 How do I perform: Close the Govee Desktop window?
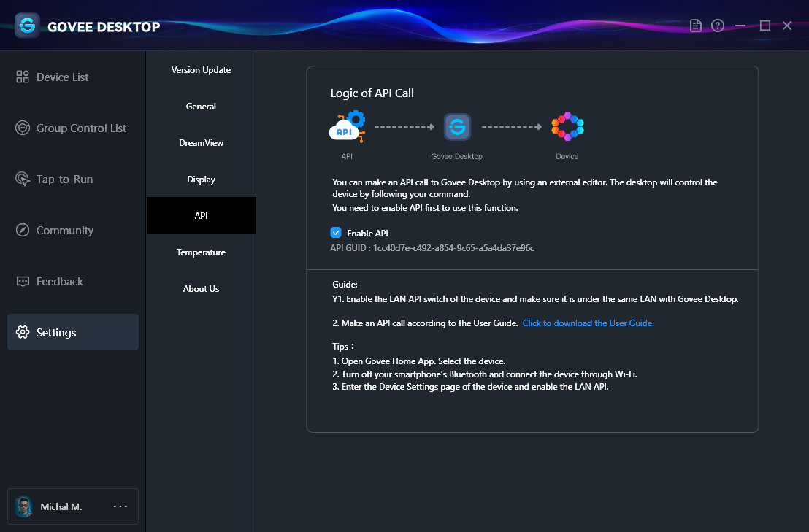(x=787, y=26)
